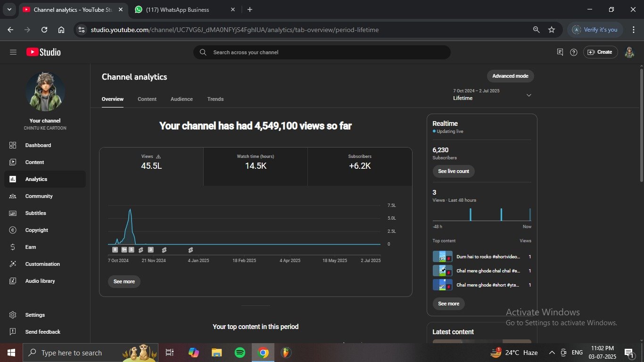Click the chart marker labeled 9+
644x362 pixels.
[124, 250]
